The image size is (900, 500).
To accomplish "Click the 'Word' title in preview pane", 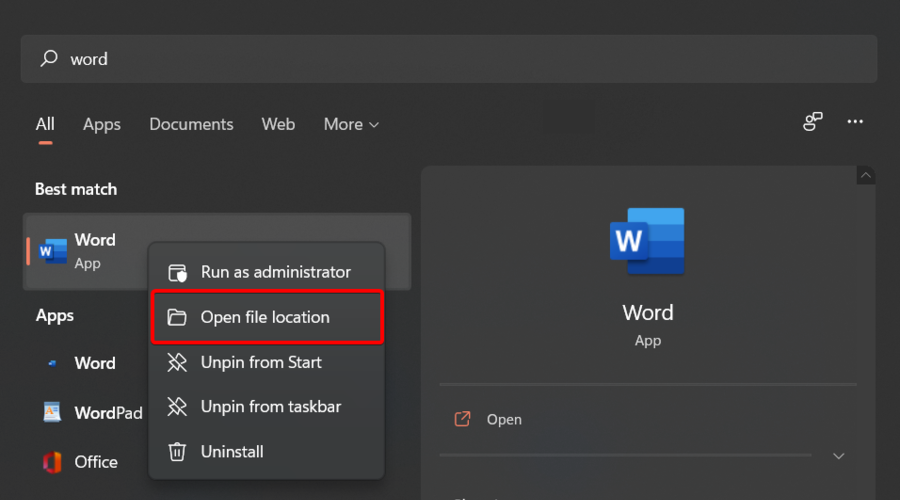I will point(647,313).
